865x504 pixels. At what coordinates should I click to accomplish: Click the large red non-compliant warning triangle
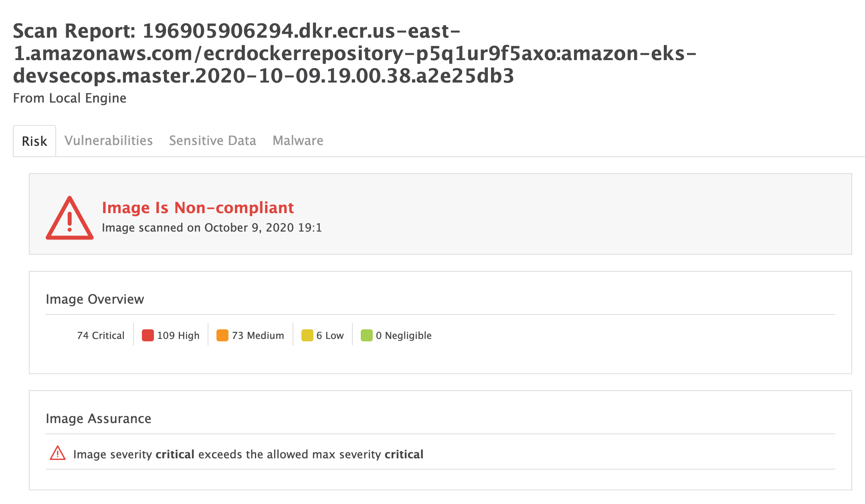click(x=70, y=218)
